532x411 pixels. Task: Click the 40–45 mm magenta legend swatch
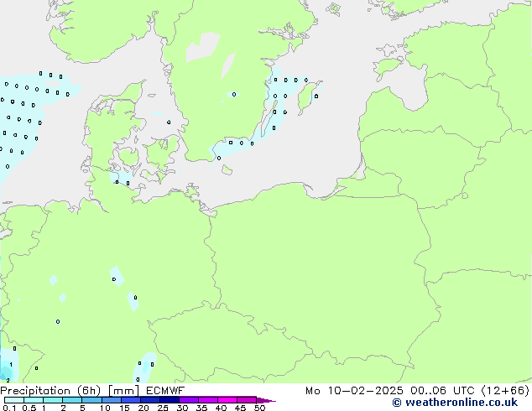(227, 400)
